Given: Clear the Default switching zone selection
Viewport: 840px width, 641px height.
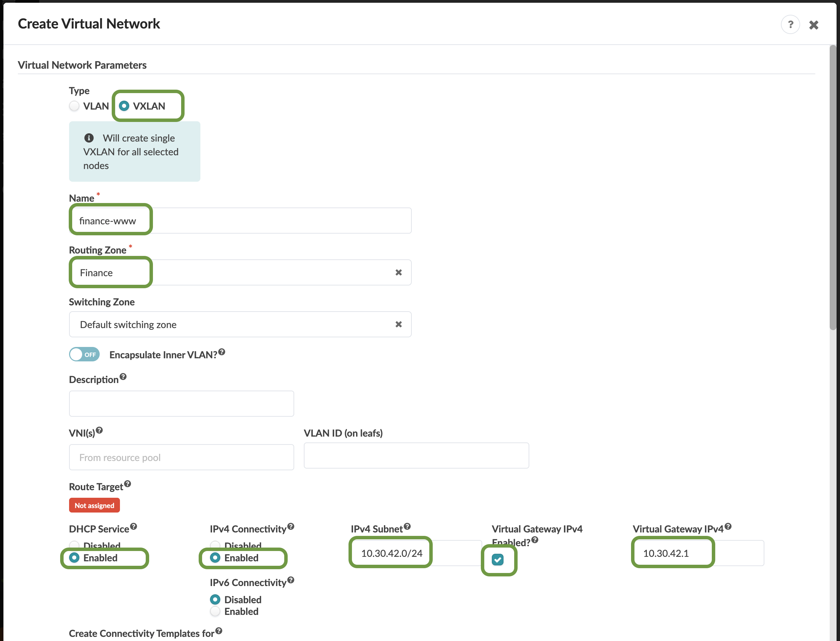Looking at the screenshot, I should (x=398, y=324).
